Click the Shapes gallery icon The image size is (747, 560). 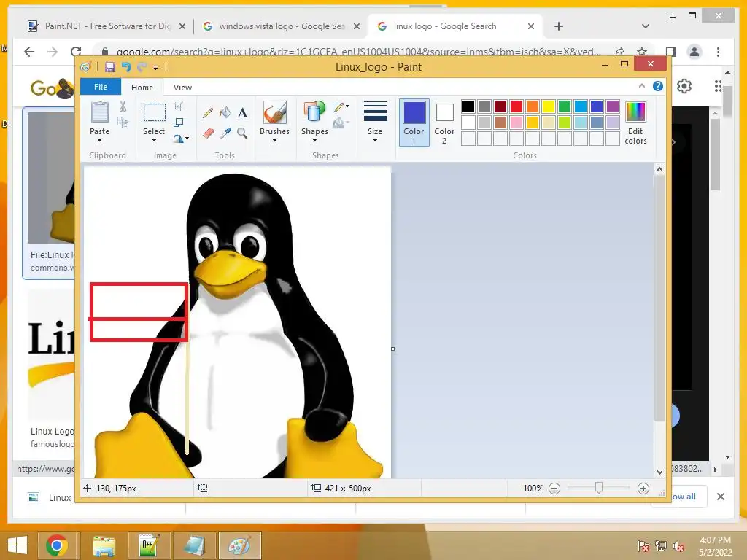coord(314,113)
